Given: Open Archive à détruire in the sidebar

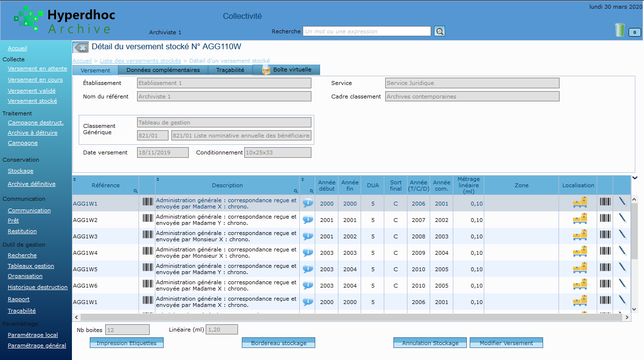Looking at the screenshot, I should tap(32, 133).
